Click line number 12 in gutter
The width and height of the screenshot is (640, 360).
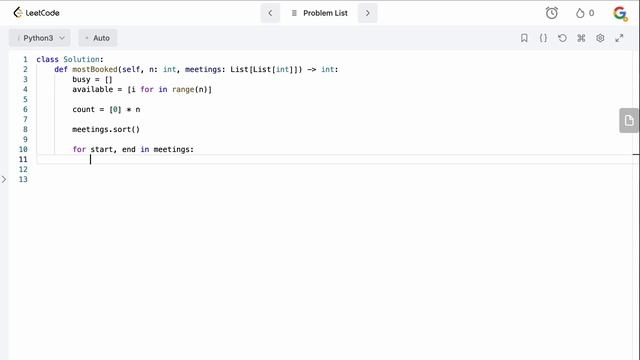(x=23, y=169)
